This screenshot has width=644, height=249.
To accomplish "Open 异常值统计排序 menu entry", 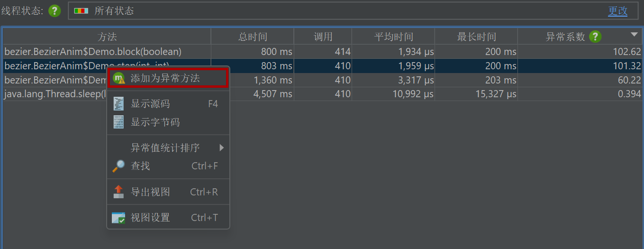I will [168, 148].
